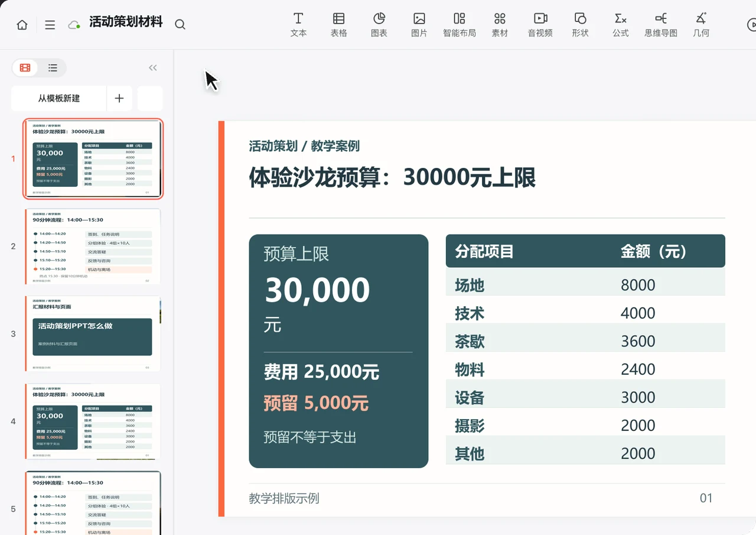The image size is (756, 535).
Task: Click the document title 活动策划材料
Action: pyautogui.click(x=126, y=23)
